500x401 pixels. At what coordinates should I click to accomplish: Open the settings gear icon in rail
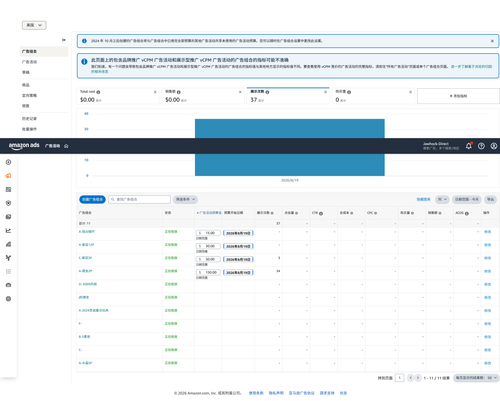[8, 299]
